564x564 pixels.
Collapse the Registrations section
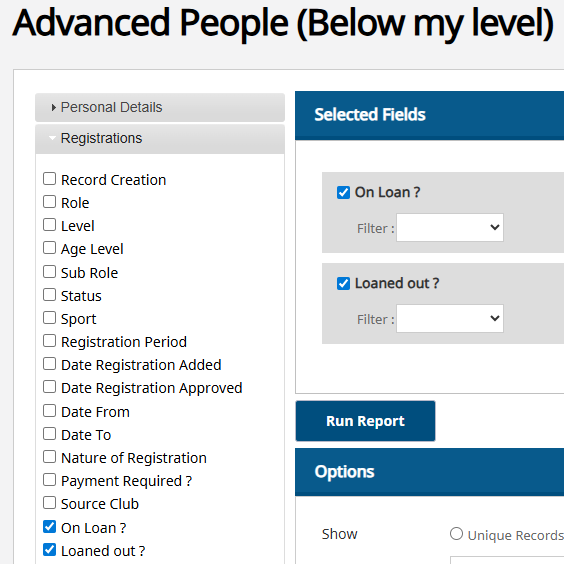(x=160, y=138)
